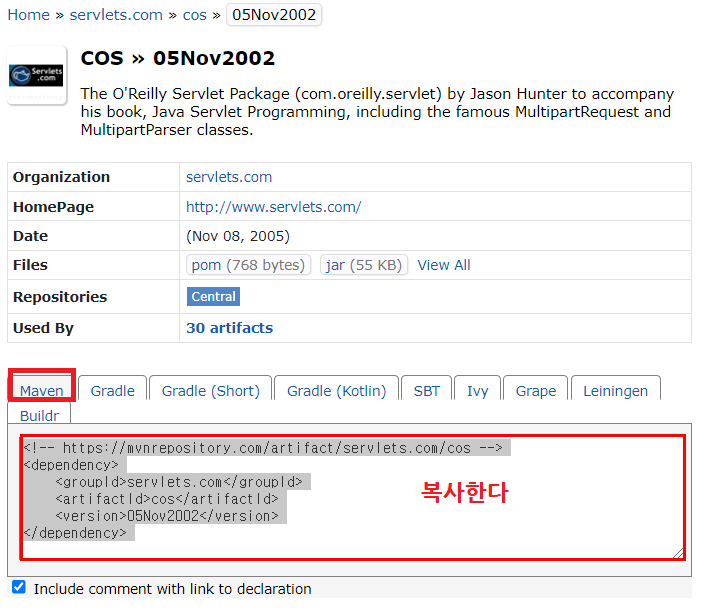Download the jar (55 KB) file

point(364,265)
